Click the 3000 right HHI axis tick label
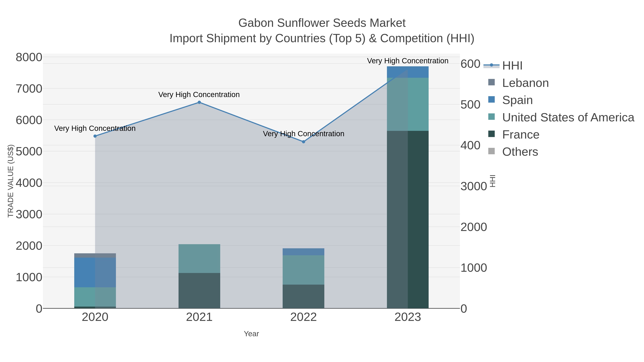Screen dimensions: 644x362 click(x=474, y=186)
